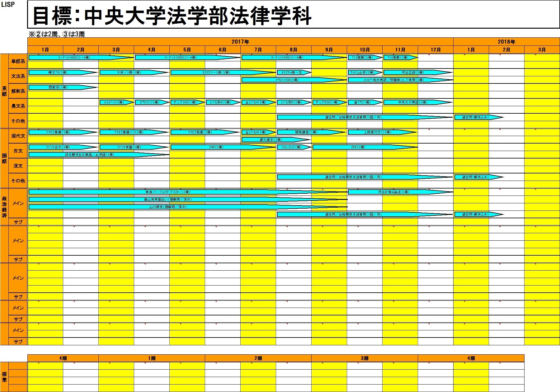
Task: Select the 2期 header below
Action: click(x=258, y=358)
